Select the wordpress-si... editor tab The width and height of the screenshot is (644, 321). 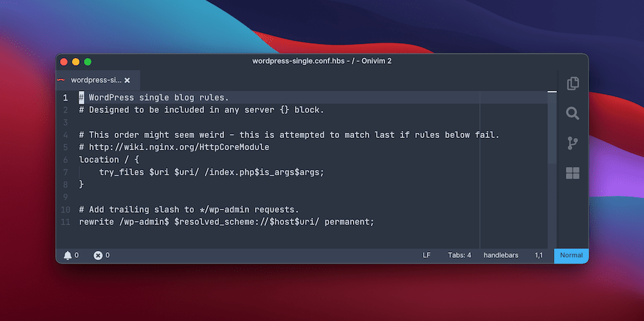(x=98, y=80)
